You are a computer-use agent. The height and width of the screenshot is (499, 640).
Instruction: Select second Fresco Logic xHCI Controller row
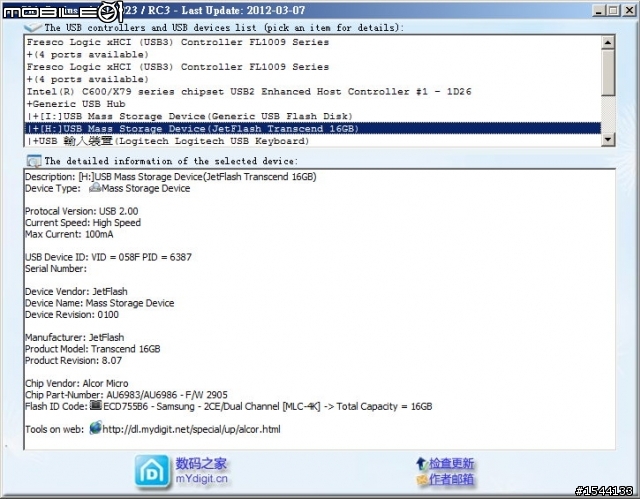[313, 67]
